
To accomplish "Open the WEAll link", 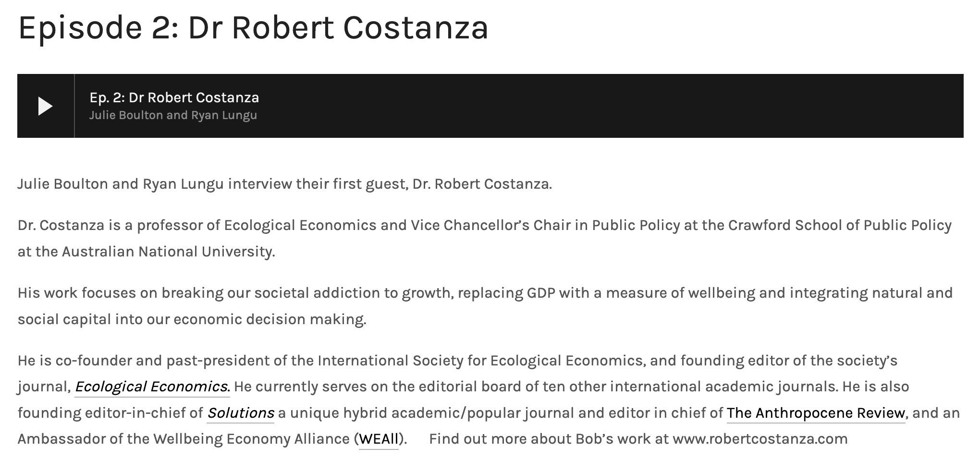I will [379, 439].
